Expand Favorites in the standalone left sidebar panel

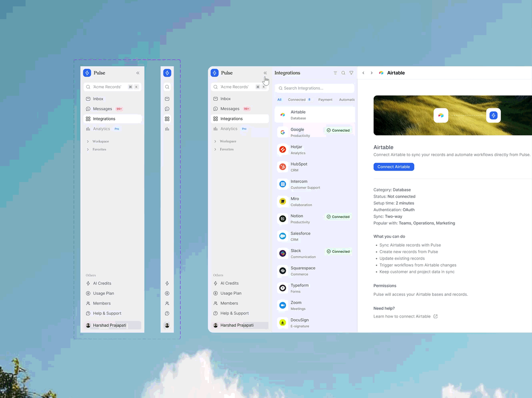click(x=97, y=149)
